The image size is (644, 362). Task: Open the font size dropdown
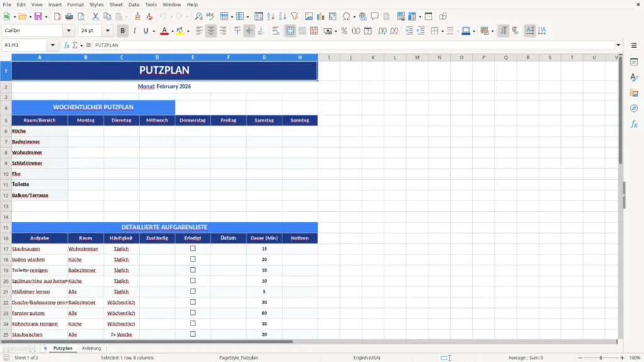pyautogui.click(x=108, y=31)
